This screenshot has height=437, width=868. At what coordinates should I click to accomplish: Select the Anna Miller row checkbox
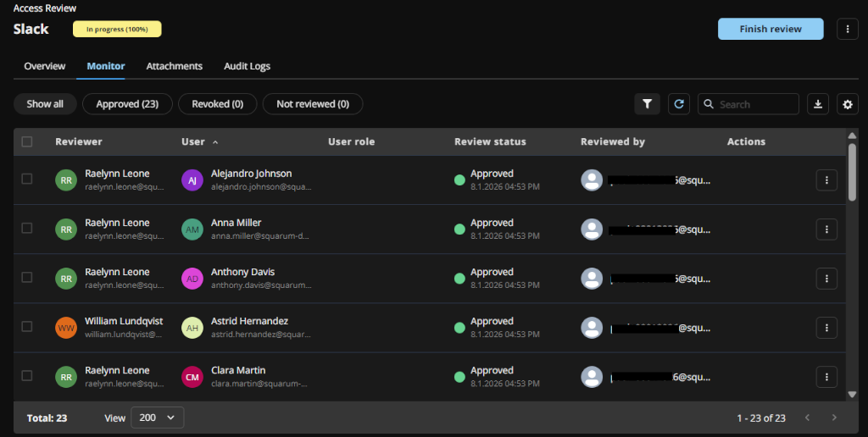[x=26, y=228]
